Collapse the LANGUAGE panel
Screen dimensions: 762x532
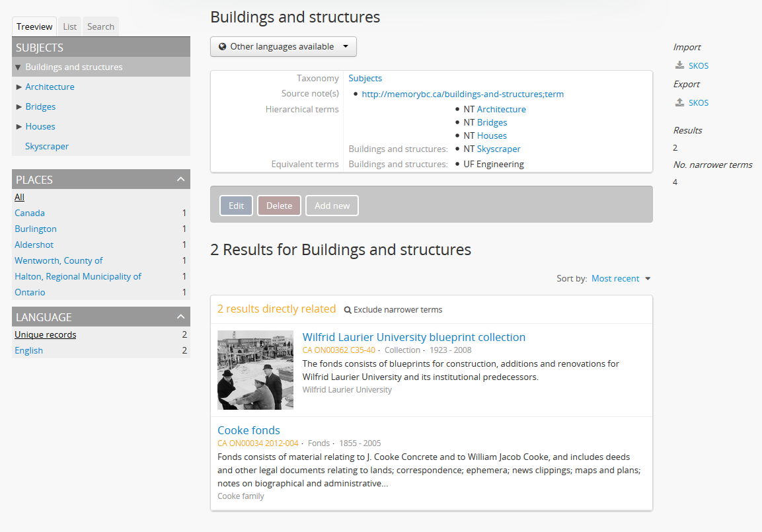tap(180, 317)
